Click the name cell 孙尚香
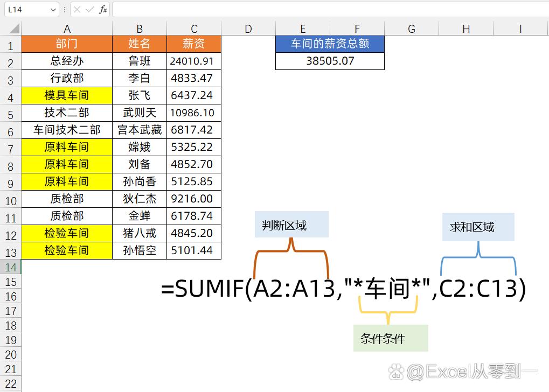The width and height of the screenshot is (549, 392). pyautogui.click(x=140, y=181)
